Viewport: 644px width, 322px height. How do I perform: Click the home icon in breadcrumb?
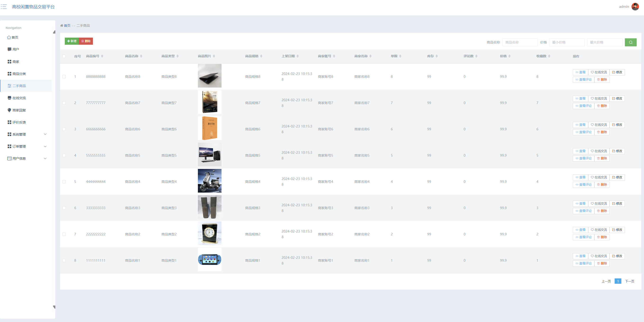coord(61,26)
